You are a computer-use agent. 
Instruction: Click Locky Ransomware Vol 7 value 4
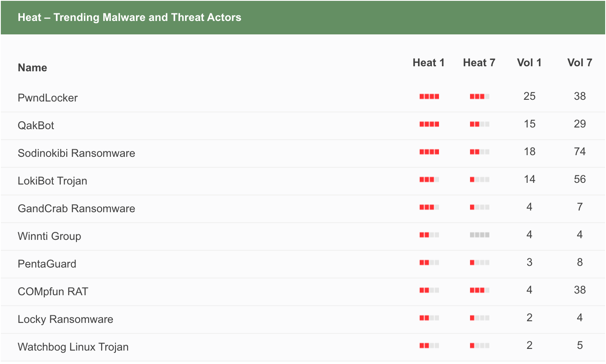(x=580, y=317)
